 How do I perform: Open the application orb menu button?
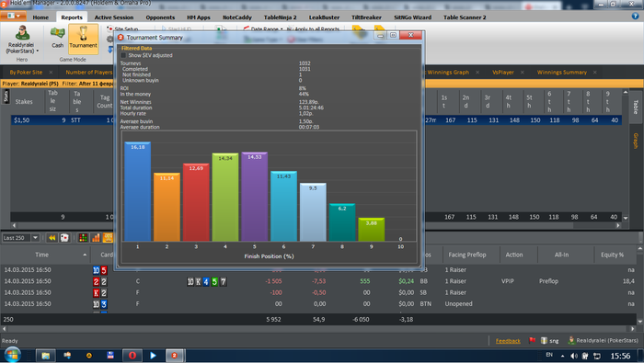click(x=14, y=16)
